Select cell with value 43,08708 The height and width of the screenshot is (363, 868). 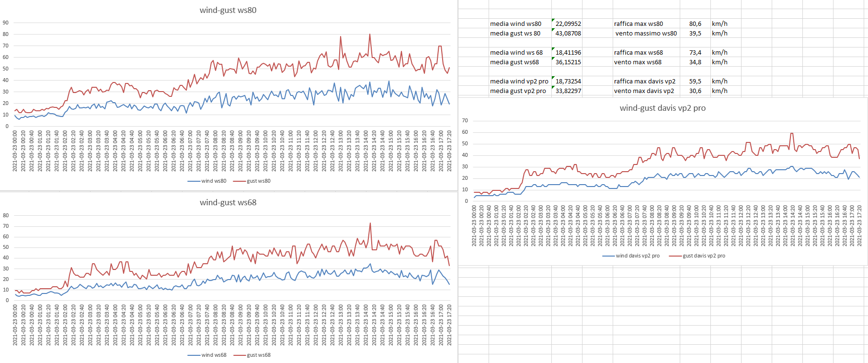click(x=567, y=33)
